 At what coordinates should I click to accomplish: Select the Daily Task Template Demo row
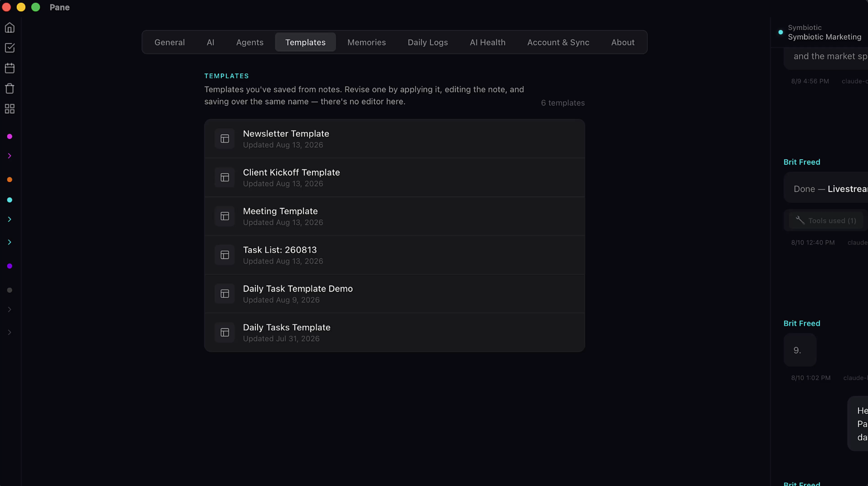(394, 294)
